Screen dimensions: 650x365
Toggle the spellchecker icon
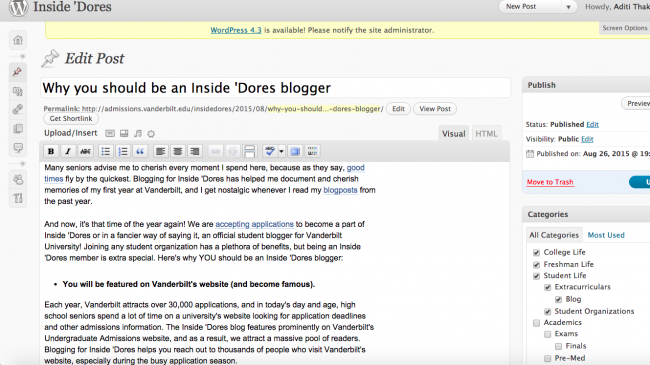coord(270,151)
